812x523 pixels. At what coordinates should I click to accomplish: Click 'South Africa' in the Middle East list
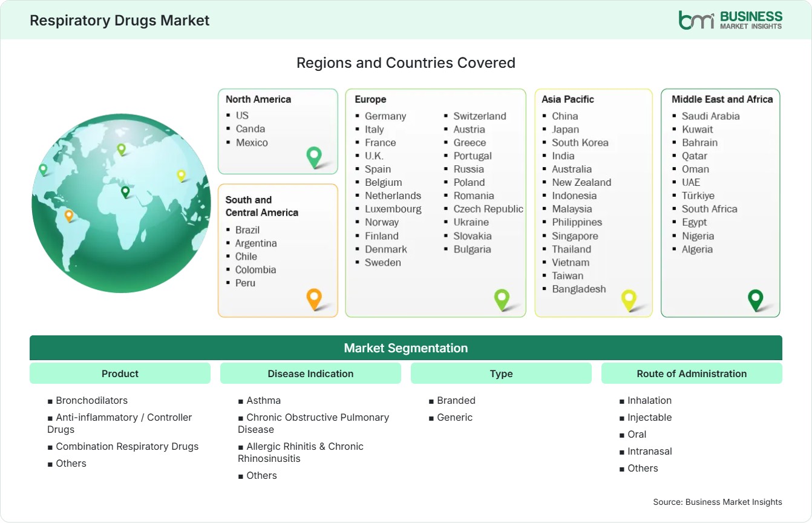pos(710,209)
